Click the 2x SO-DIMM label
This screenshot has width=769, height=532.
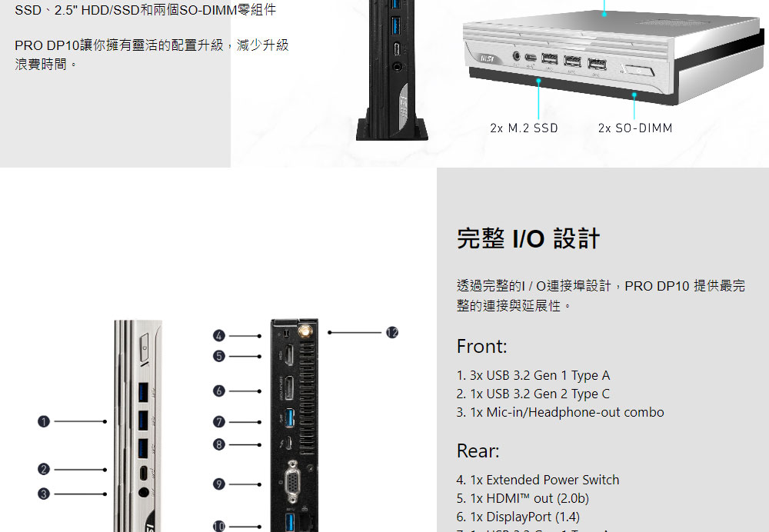[x=635, y=128]
